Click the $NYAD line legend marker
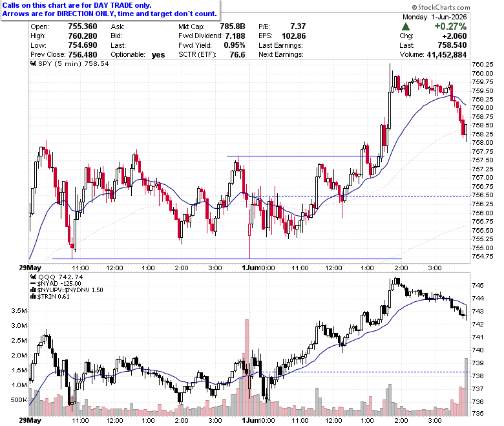Viewport: 504px width, 426px height. (33, 284)
